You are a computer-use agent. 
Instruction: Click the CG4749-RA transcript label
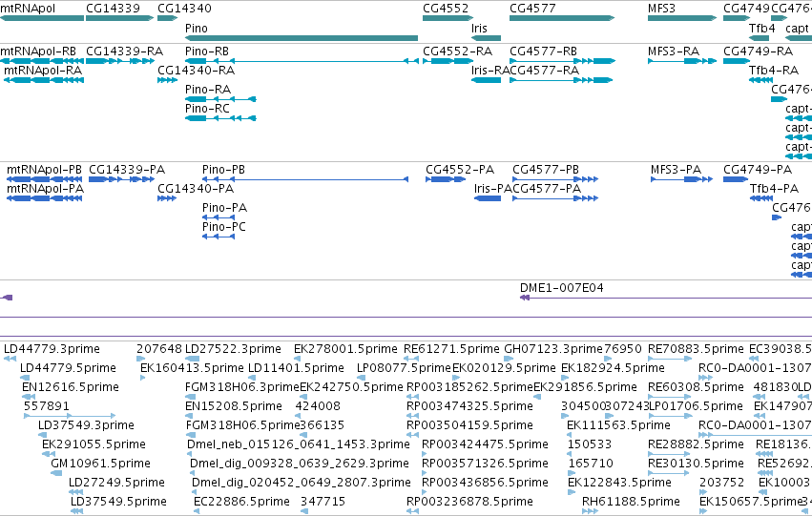click(x=758, y=52)
